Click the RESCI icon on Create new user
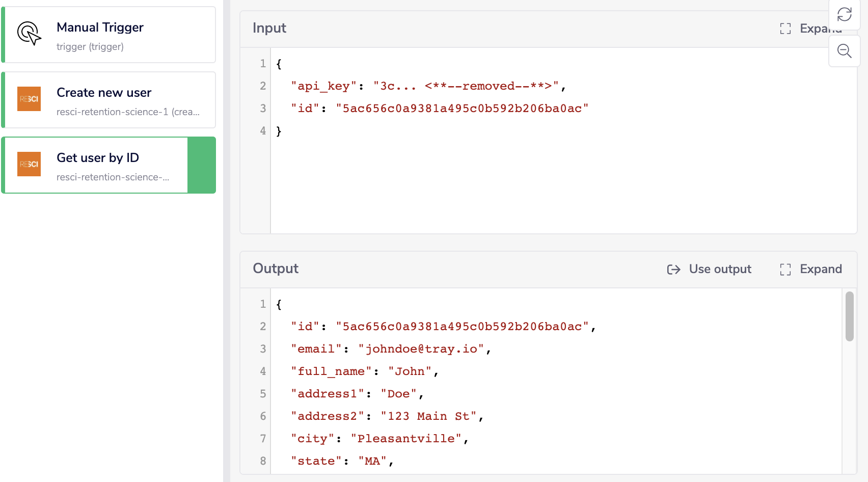 click(29, 99)
